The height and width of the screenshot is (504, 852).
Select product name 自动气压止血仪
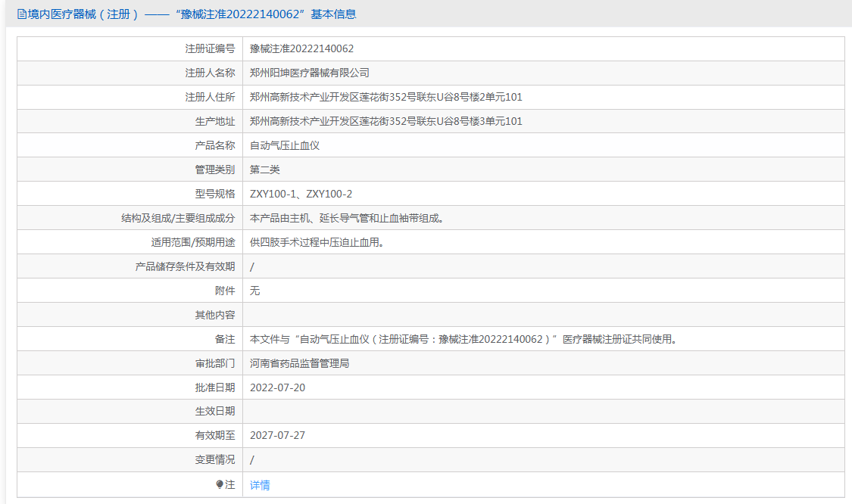coord(285,145)
